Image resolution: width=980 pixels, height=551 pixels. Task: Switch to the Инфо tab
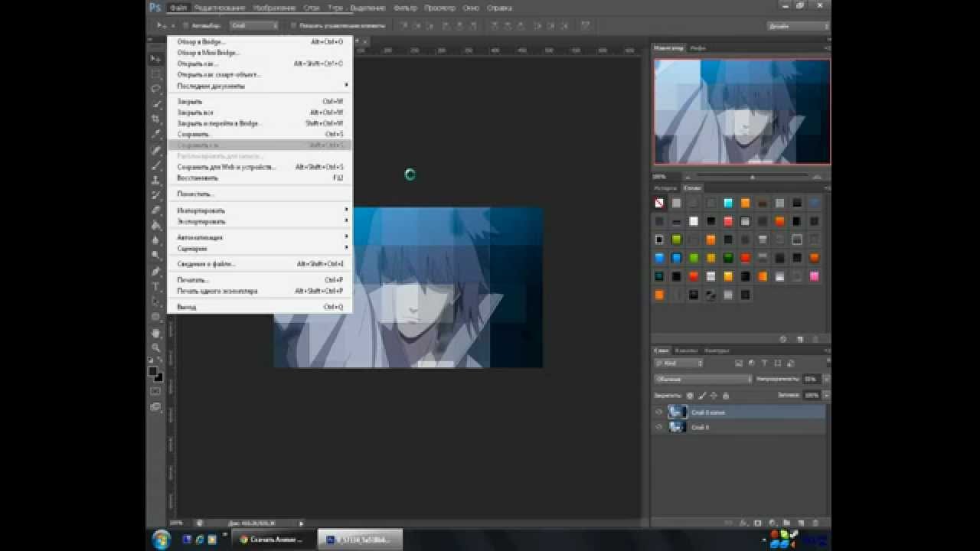(x=697, y=47)
